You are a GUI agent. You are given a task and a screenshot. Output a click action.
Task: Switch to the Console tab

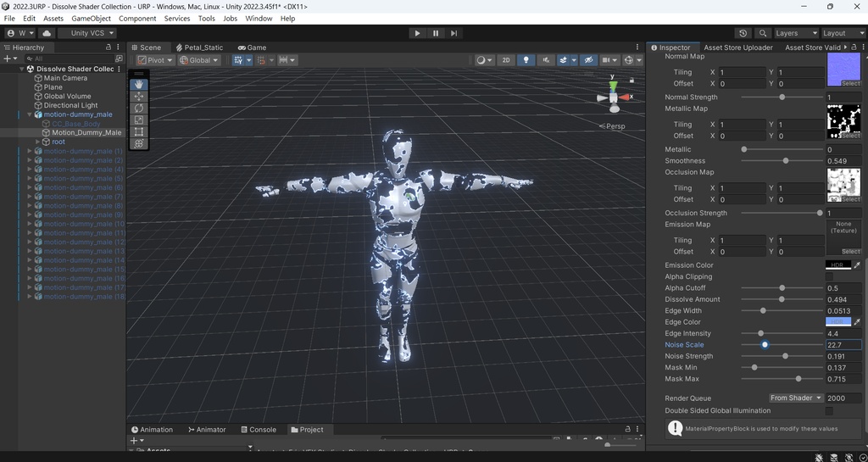259,429
